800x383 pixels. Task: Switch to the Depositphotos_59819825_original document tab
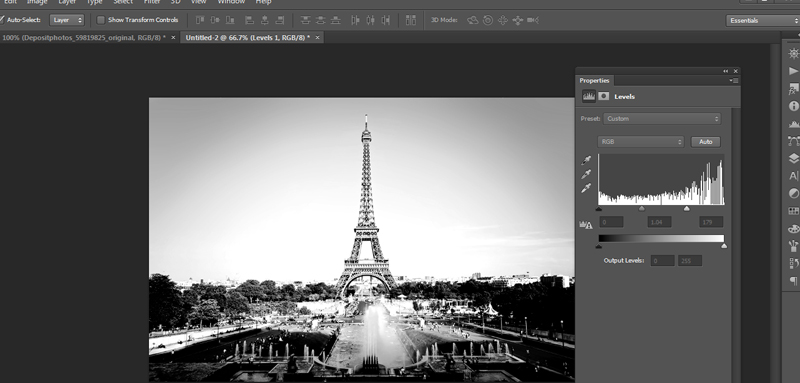[x=84, y=38]
